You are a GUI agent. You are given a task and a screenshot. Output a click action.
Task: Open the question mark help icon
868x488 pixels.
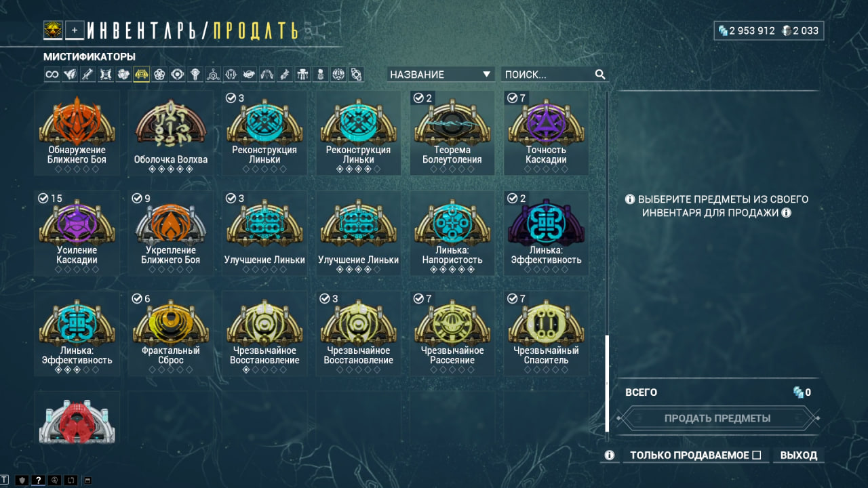[x=39, y=481]
